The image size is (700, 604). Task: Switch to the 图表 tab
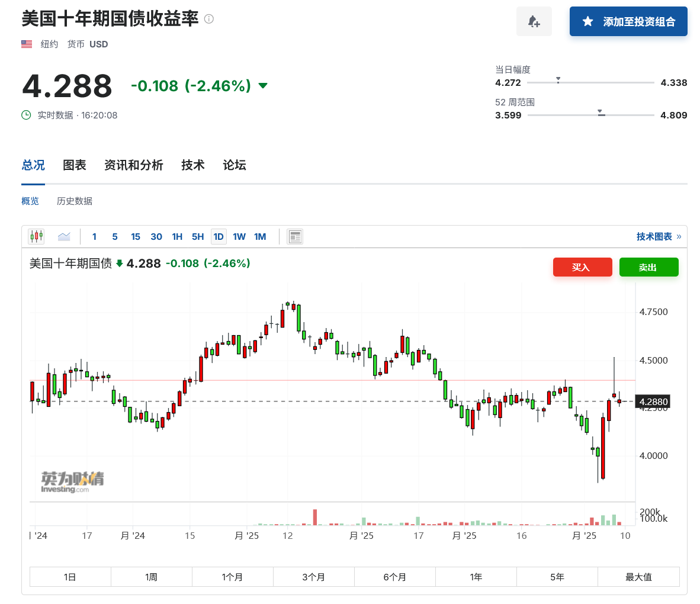coord(75,165)
